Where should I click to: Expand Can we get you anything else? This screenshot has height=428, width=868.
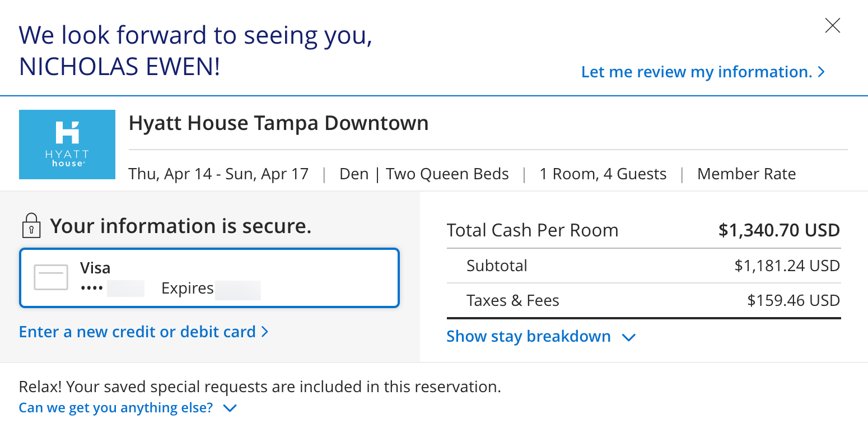[116, 407]
